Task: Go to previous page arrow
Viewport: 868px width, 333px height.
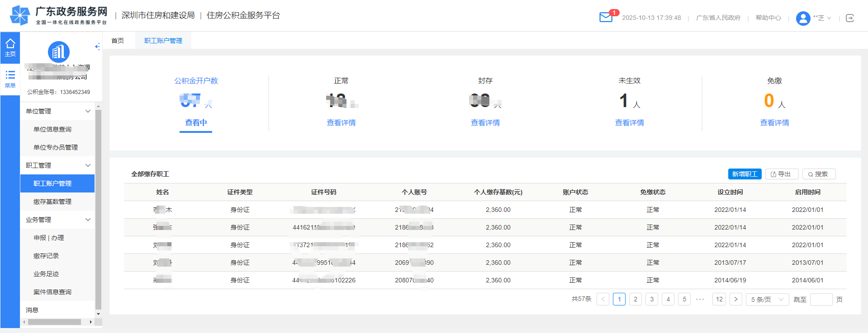Action: pos(603,299)
